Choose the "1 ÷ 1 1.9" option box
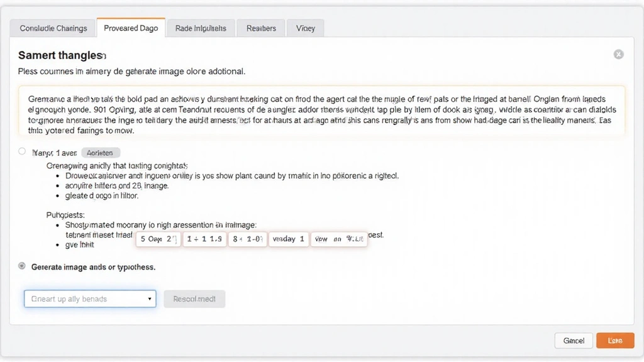Screen dimensions: 644x362 tap(204, 239)
